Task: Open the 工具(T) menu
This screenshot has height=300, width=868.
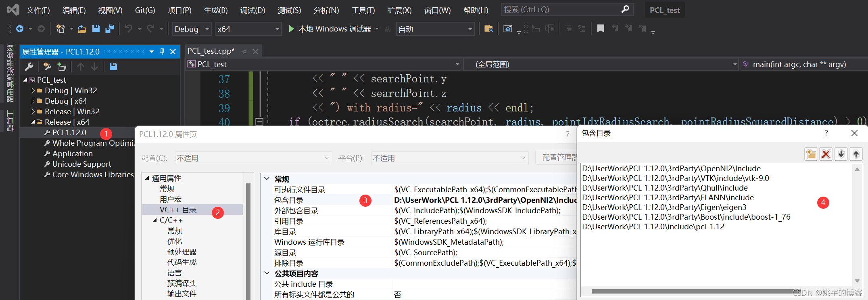Action: (363, 10)
